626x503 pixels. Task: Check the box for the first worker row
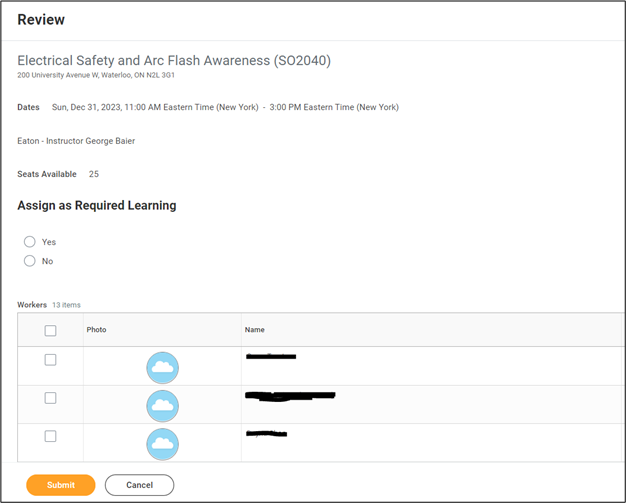[x=50, y=360]
